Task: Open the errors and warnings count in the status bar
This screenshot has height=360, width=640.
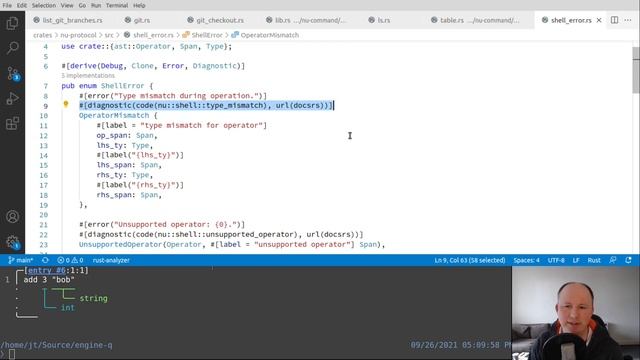Action: click(70, 260)
